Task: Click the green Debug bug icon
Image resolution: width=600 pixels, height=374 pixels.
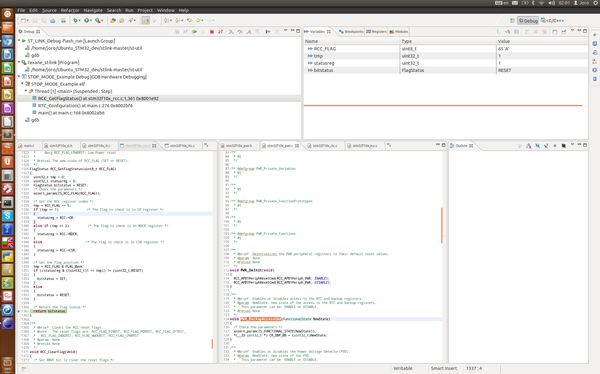Action: [x=75, y=21]
